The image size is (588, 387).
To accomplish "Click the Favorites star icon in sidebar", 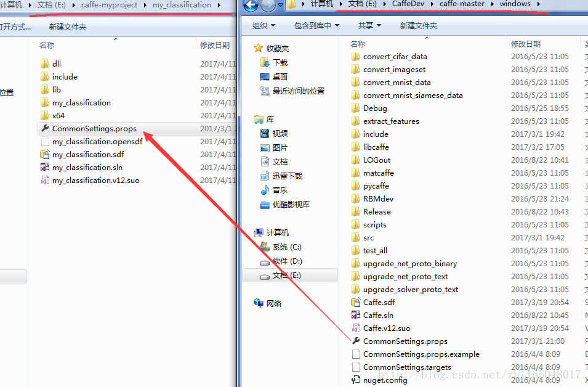I will pos(258,48).
